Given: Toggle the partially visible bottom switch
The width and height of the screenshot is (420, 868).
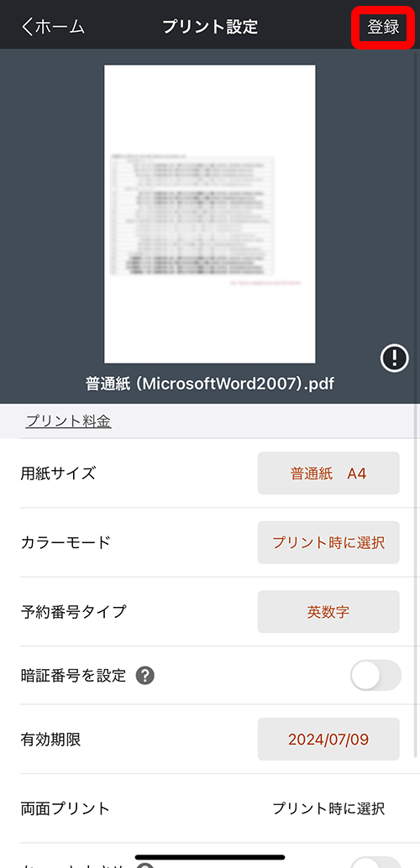Looking at the screenshot, I should (375, 862).
